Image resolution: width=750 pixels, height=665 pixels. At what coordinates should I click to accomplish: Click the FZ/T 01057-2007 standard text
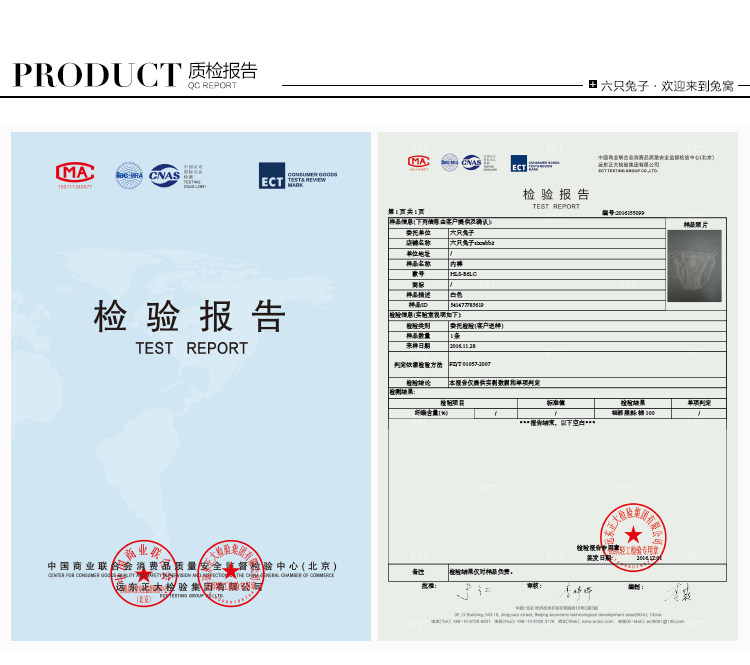470,364
